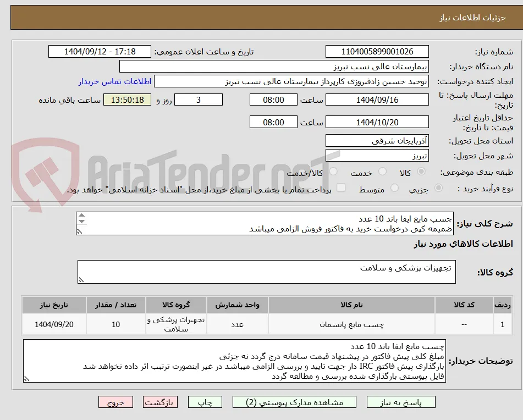Click resize handle of گروه کالا text area
The height and width of the screenshot is (420, 523).
[x=81, y=280]
